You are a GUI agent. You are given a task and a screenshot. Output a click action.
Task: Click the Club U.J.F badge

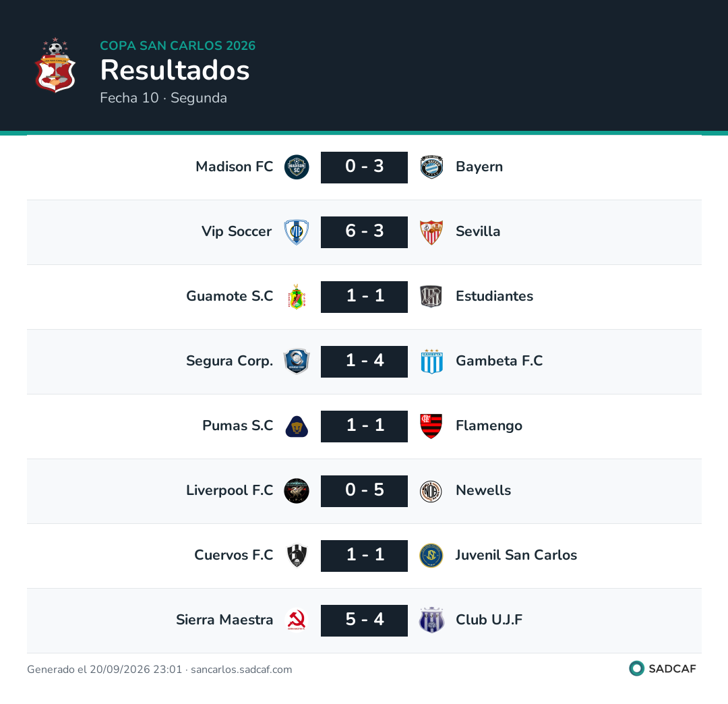(x=432, y=620)
